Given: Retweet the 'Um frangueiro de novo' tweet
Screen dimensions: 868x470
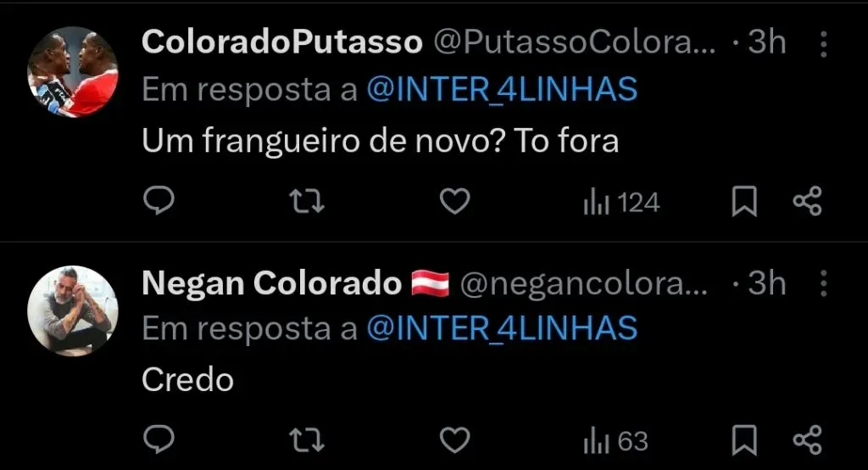Looking at the screenshot, I should (306, 201).
